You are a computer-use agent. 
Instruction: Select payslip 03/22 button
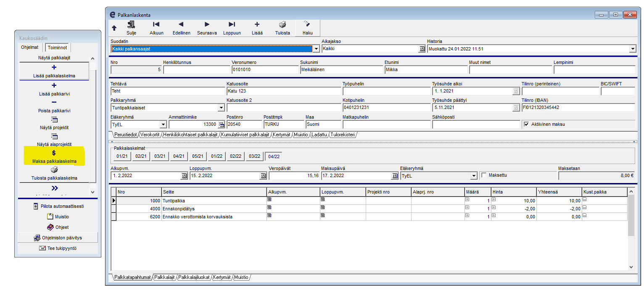pos(254,156)
